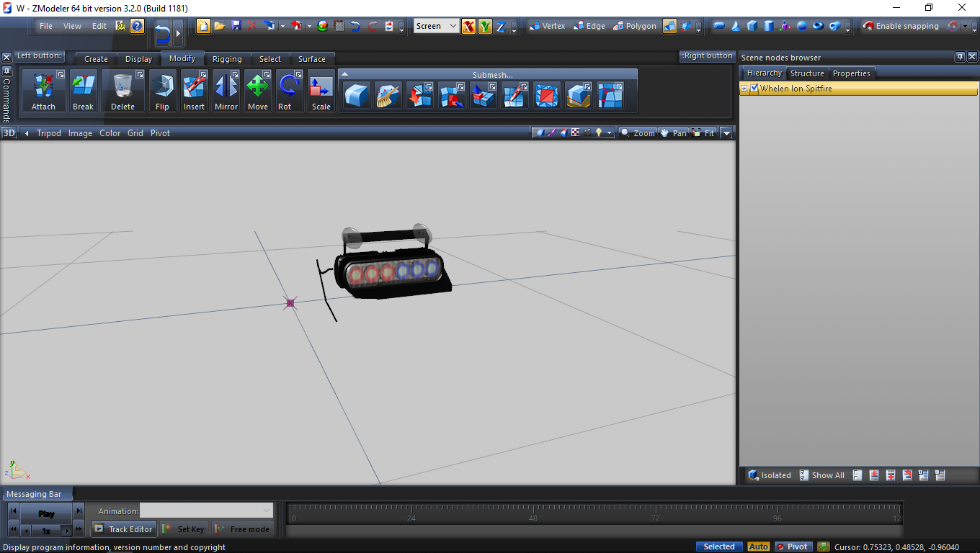Pick the Break tool
980x553 pixels.
click(x=83, y=91)
